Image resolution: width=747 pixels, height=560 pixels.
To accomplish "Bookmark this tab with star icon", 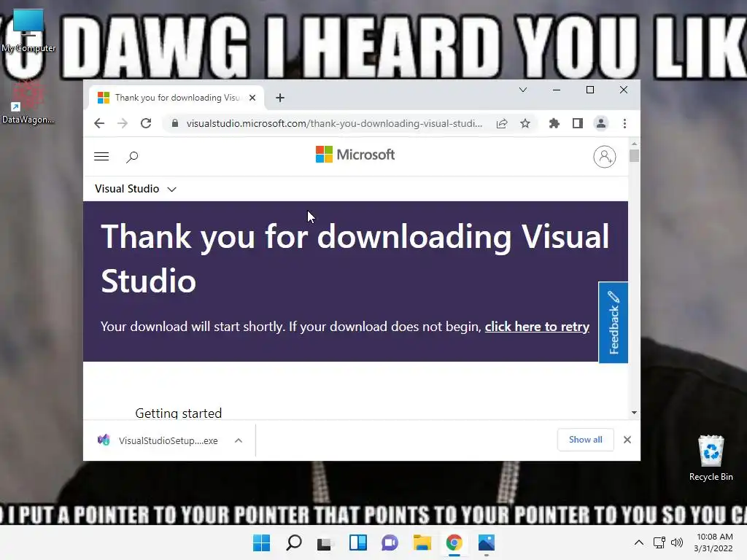I will click(x=525, y=124).
